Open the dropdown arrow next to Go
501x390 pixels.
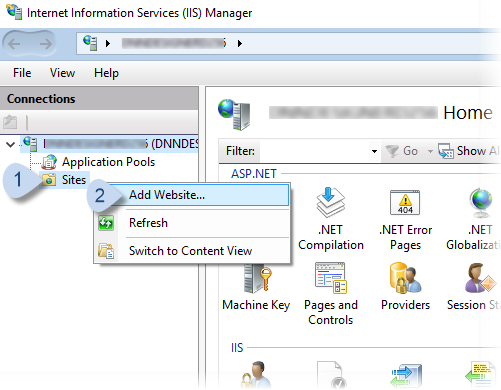pyautogui.click(x=430, y=151)
